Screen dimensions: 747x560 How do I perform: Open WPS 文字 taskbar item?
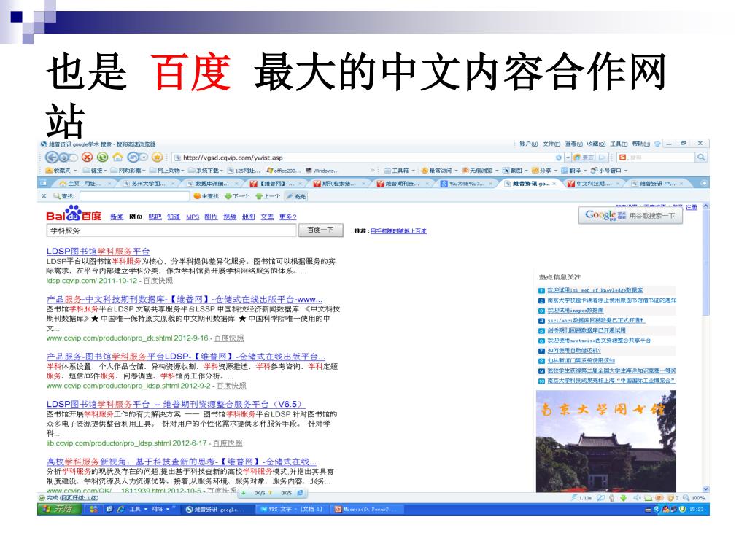tap(293, 509)
